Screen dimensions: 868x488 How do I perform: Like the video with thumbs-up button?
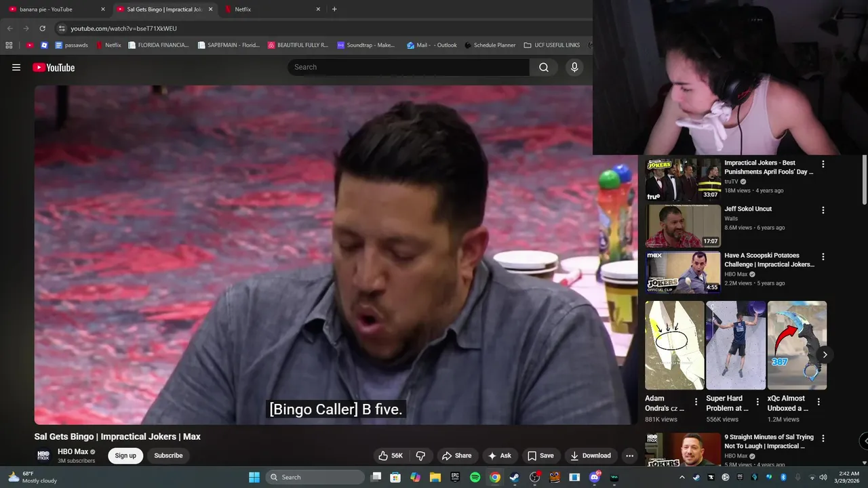(391, 455)
